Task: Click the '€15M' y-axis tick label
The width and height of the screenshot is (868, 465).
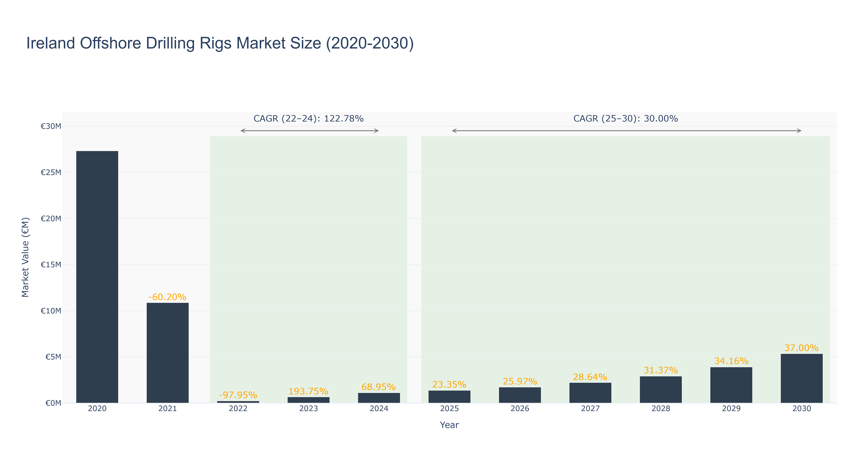Action: 51,265
